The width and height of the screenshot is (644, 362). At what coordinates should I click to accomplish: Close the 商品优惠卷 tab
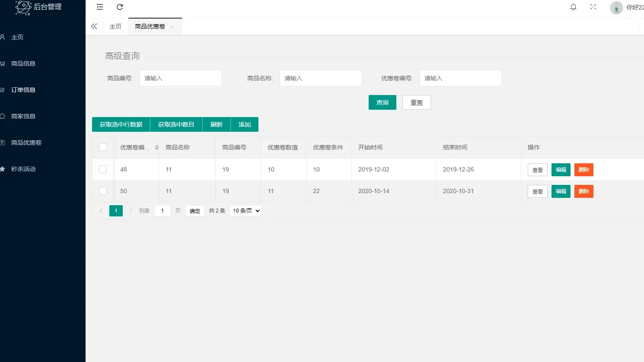pos(172,27)
